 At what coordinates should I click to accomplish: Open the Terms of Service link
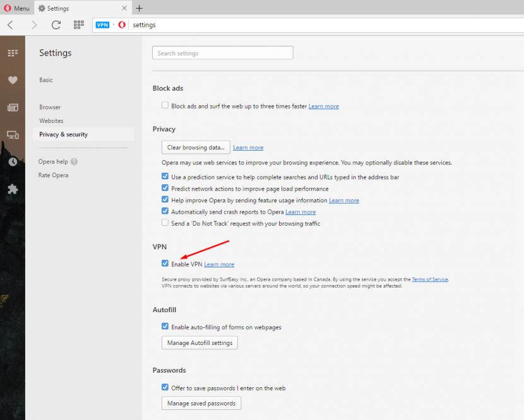coord(430,279)
